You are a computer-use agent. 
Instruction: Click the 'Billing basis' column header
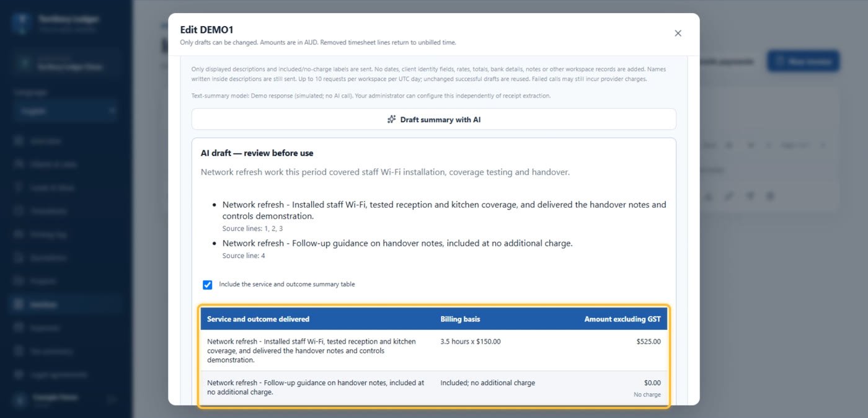pos(460,319)
